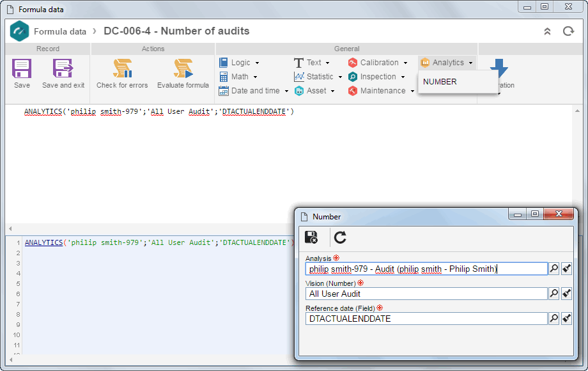The image size is (588, 371).
Task: Click the Reference date (Field) input
Action: 426,319
